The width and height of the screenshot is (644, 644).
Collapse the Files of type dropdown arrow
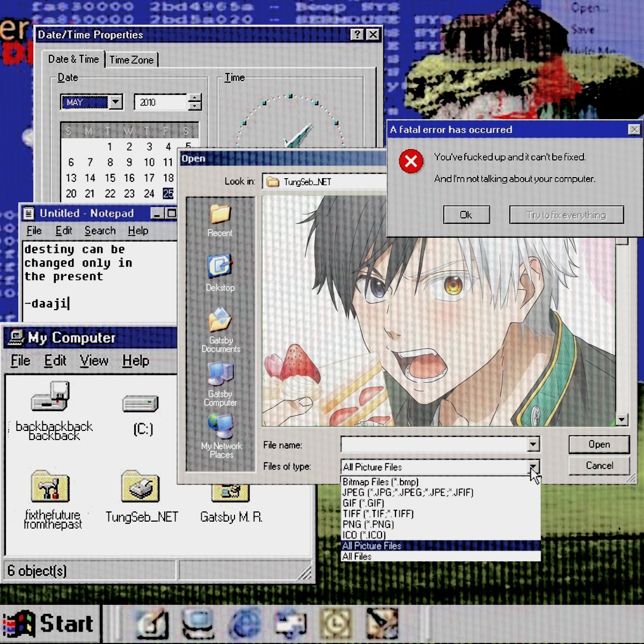pos(533,466)
